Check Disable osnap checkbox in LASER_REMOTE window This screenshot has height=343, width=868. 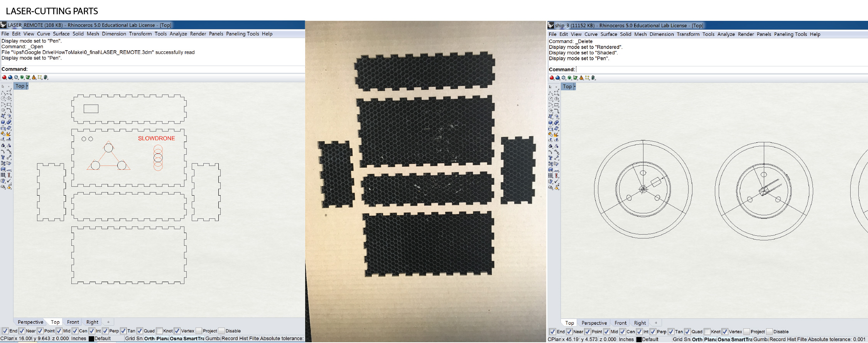point(221,331)
